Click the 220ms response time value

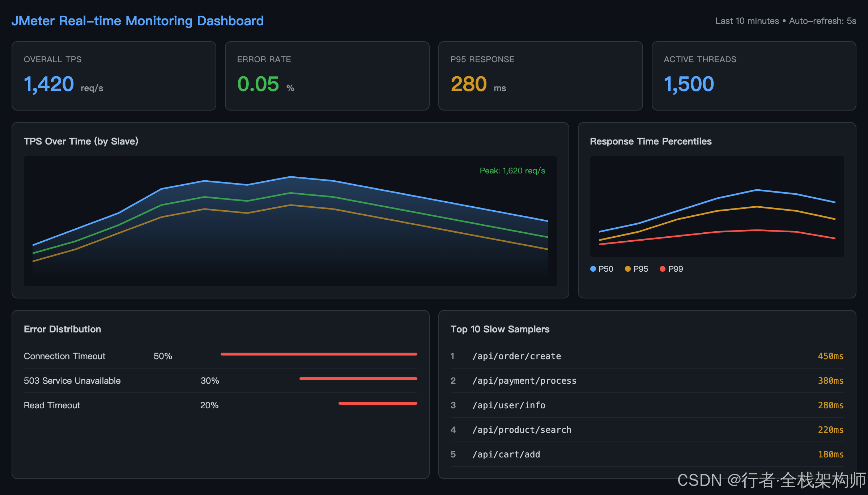coord(831,430)
